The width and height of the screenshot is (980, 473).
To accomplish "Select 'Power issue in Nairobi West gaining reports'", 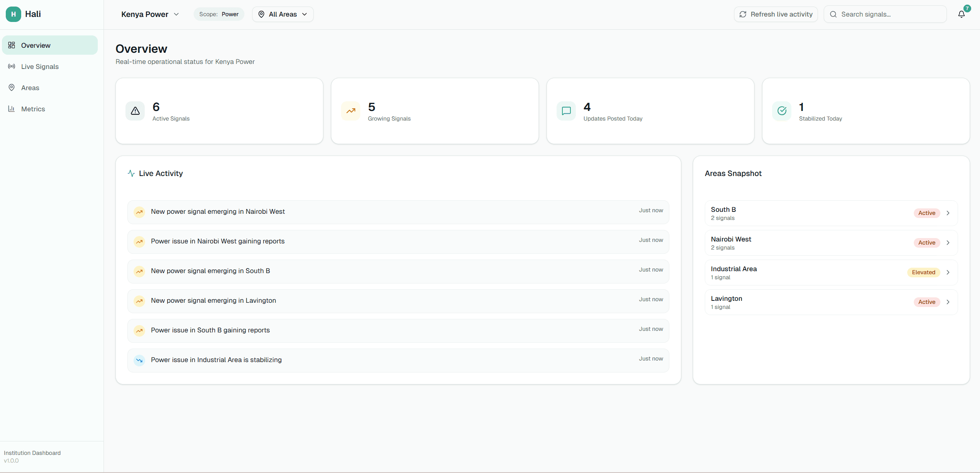I will (398, 242).
